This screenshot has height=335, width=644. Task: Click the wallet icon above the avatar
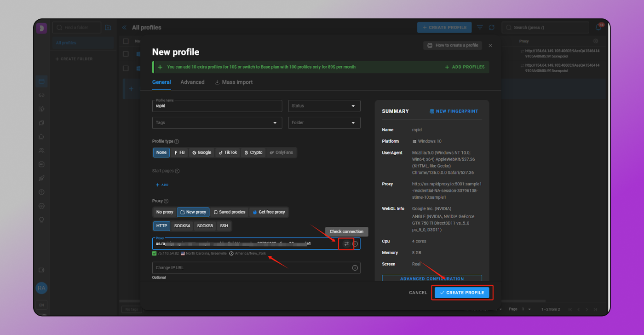tap(41, 270)
